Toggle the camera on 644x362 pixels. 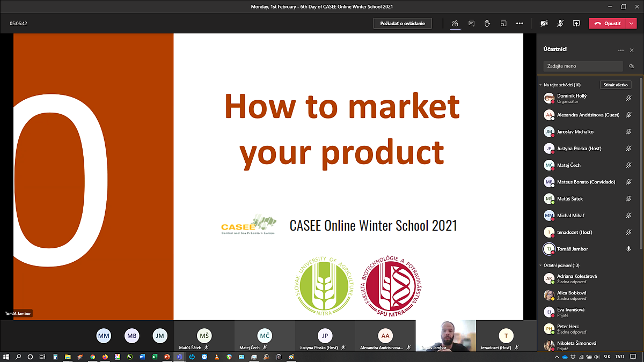[x=544, y=24]
